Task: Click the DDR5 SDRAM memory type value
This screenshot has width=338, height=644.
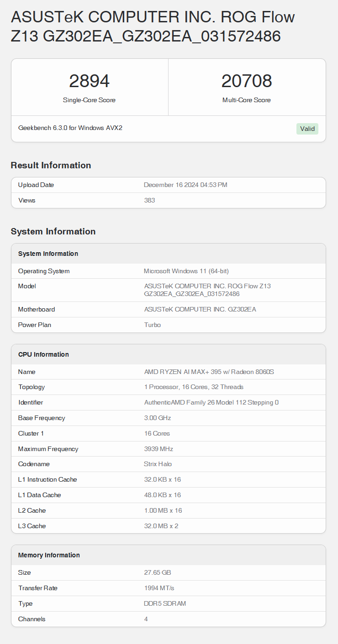Action: pyautogui.click(x=165, y=603)
